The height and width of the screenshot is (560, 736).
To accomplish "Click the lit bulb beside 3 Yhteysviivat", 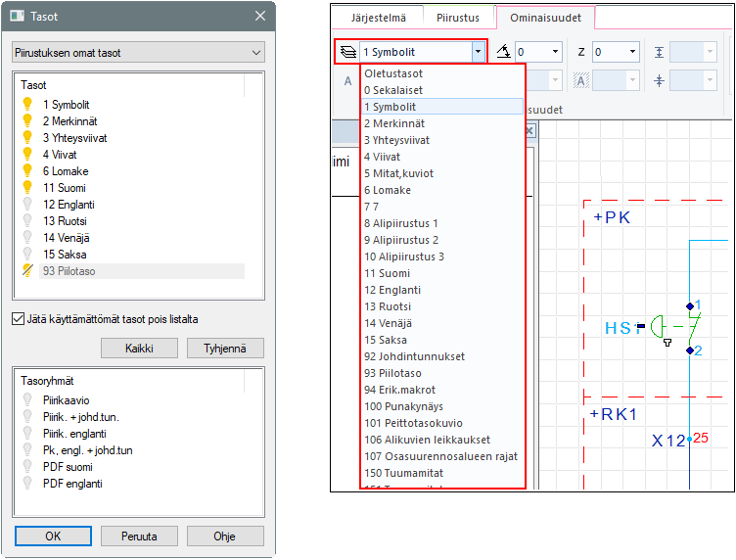I will 27,137.
